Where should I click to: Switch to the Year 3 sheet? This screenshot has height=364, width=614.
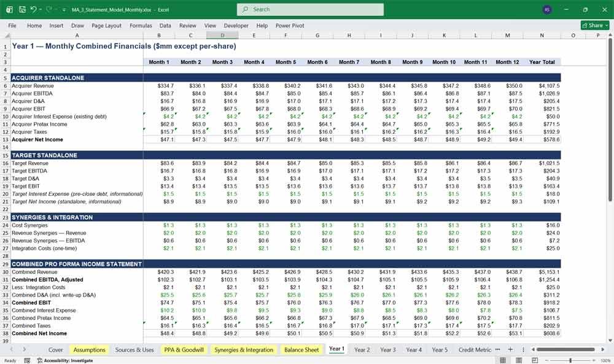click(x=387, y=350)
